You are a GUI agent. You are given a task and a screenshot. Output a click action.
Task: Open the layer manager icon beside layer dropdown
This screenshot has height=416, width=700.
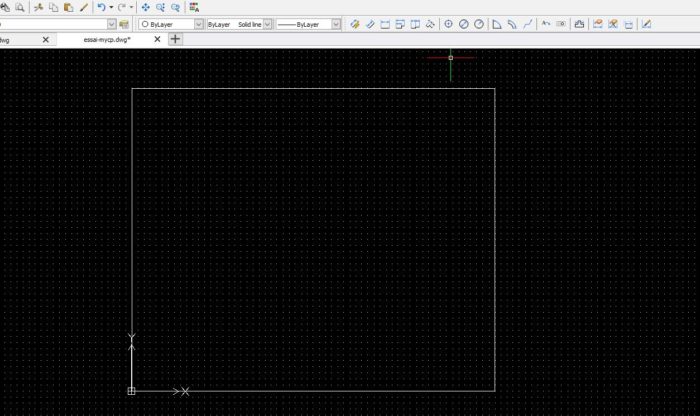(124, 24)
